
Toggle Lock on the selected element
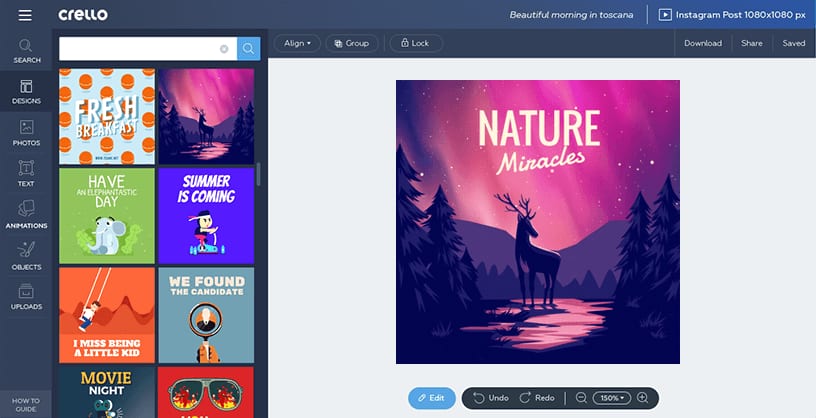click(416, 43)
